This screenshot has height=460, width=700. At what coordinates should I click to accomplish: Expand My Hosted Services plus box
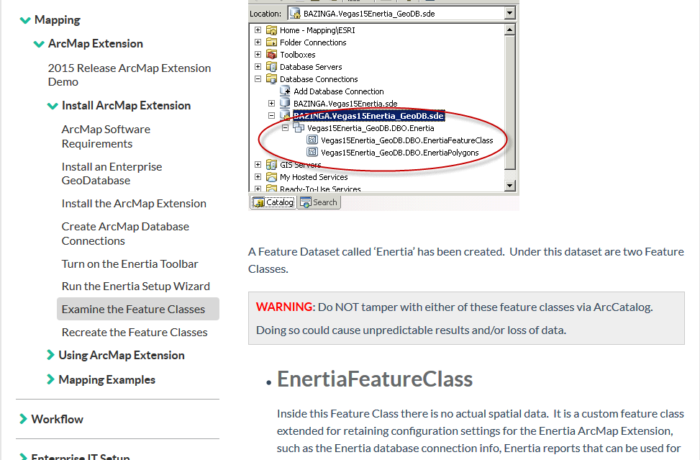click(258, 176)
